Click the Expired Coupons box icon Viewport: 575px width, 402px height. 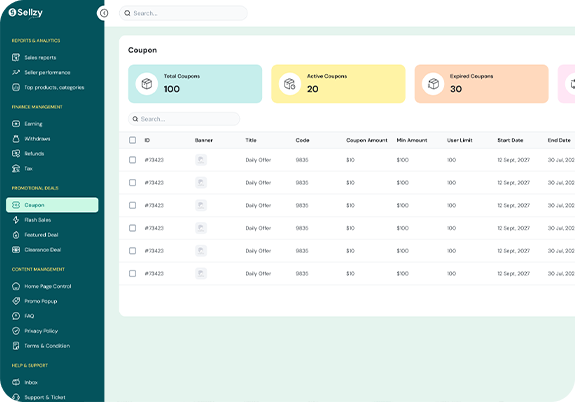(x=433, y=84)
